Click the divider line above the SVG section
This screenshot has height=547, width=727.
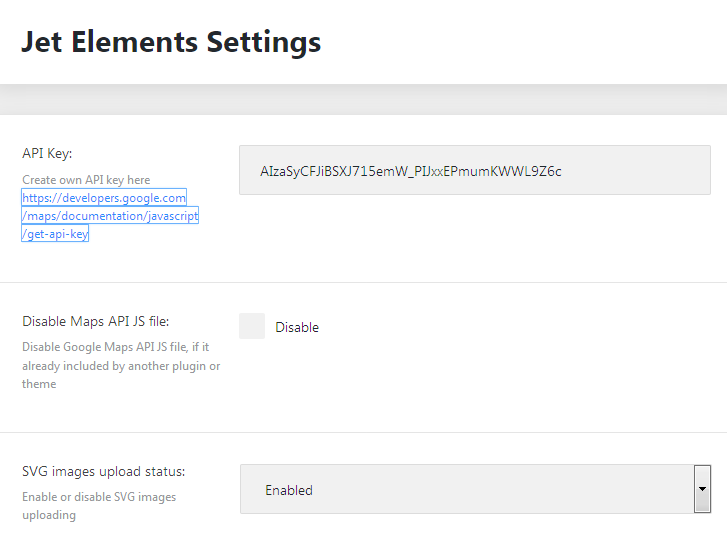point(364,433)
